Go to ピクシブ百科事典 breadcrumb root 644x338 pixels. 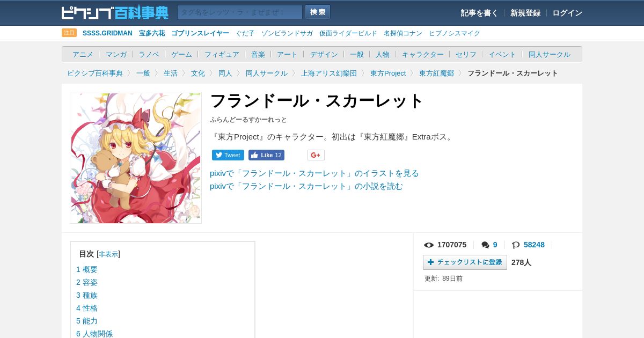coord(95,74)
